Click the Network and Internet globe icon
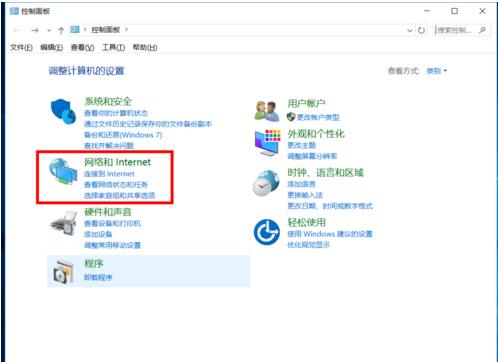The image size is (498, 362). [63, 172]
